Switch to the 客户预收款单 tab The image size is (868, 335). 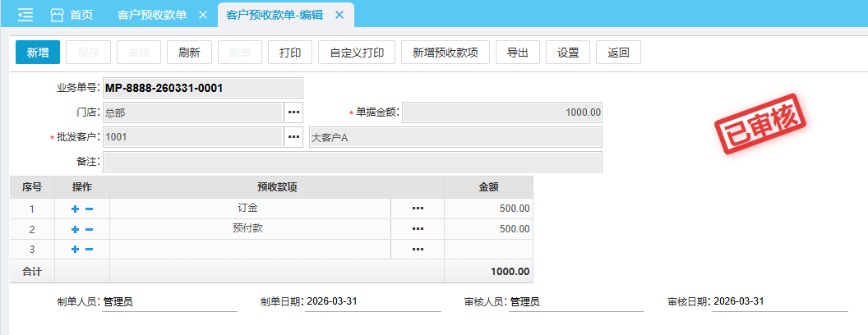click(152, 15)
